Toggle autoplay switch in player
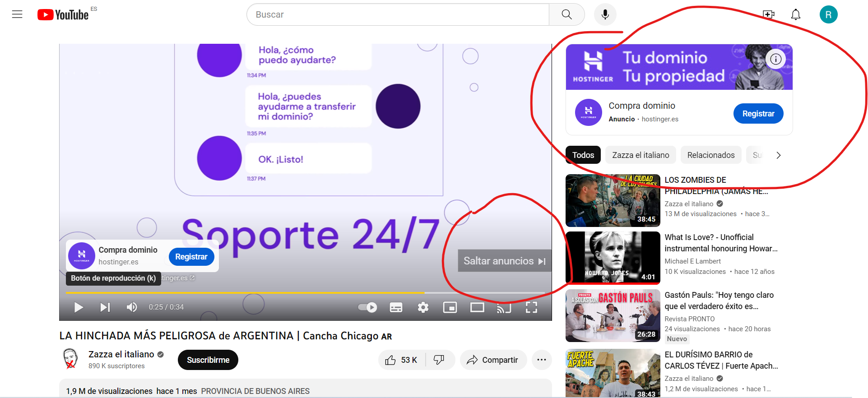 [x=367, y=307]
